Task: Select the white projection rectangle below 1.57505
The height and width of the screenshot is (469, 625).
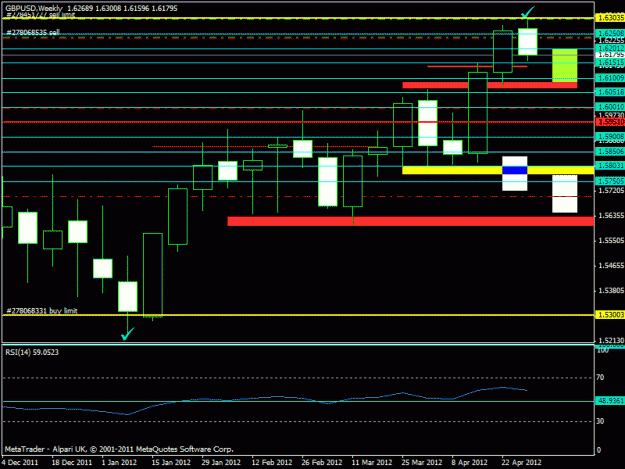Action: 564,194
